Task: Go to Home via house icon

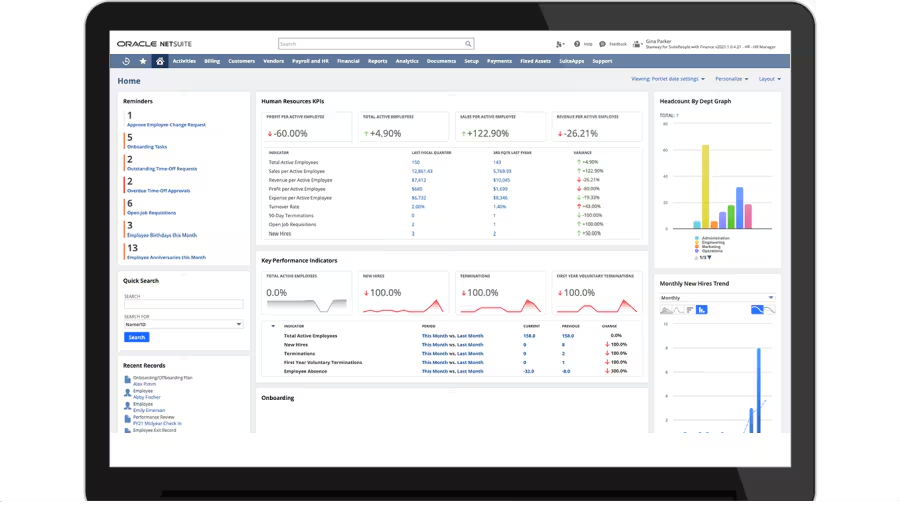Action: coord(159,61)
